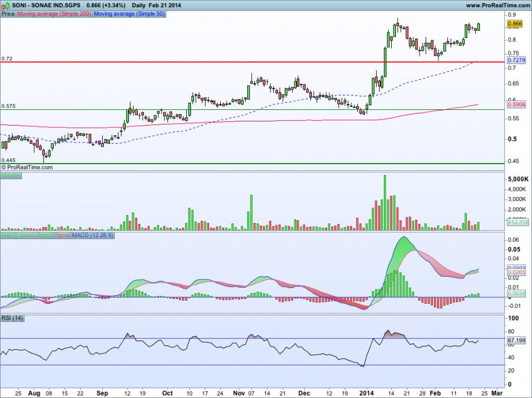Click the MACD minus Signal histogram label

click(x=25, y=236)
